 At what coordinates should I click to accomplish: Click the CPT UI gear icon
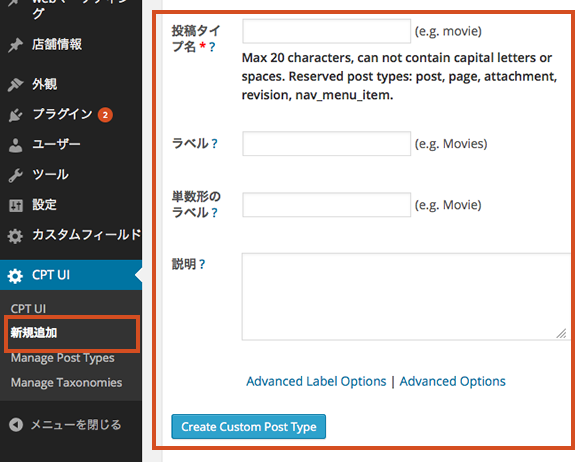coord(15,276)
